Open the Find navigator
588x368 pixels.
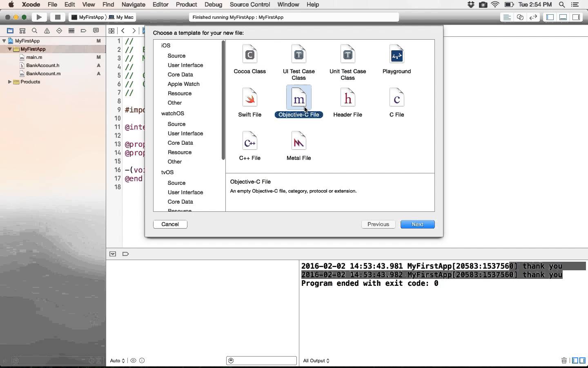[x=35, y=31]
